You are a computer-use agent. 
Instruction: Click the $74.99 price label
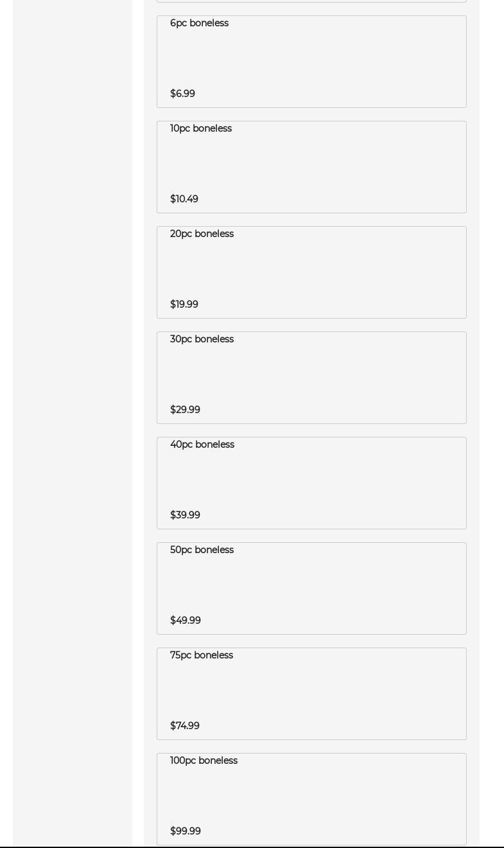pyautogui.click(x=185, y=726)
